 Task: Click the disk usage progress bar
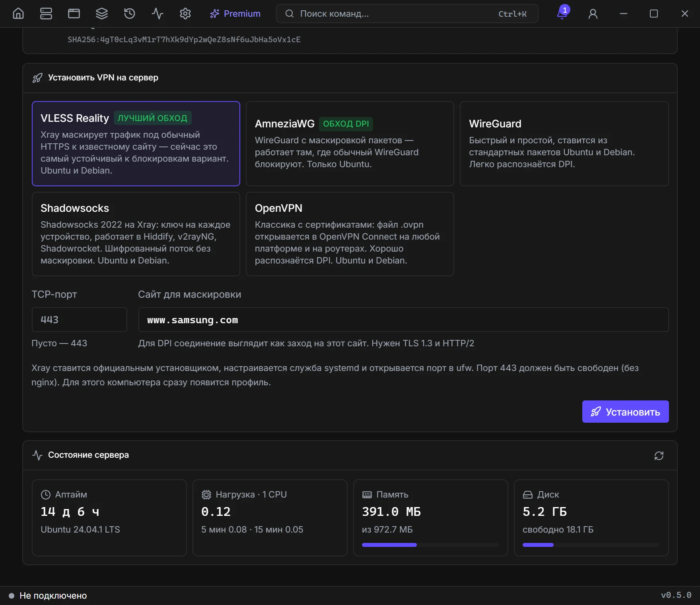pyautogui.click(x=591, y=545)
